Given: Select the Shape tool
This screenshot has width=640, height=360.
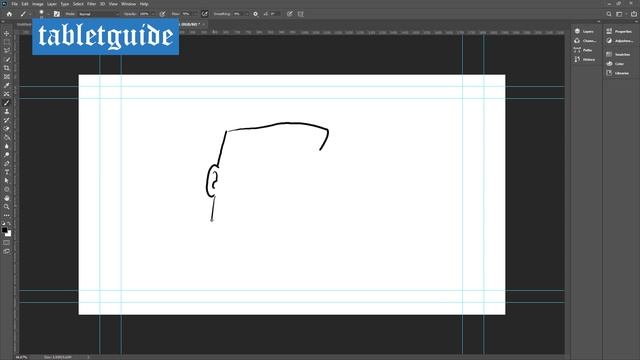Looking at the screenshot, I should coord(7,189).
